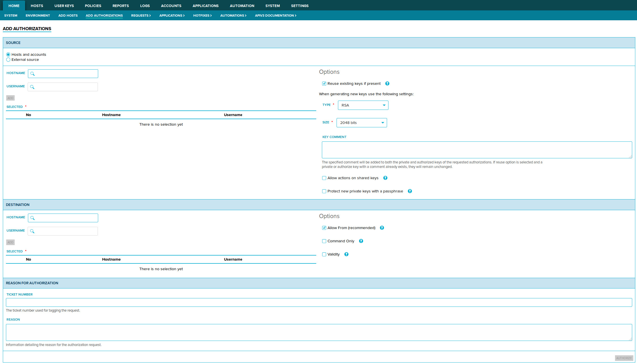Open help for Reuse existing keys
Viewport: 637px width, 364px height.
point(387,83)
